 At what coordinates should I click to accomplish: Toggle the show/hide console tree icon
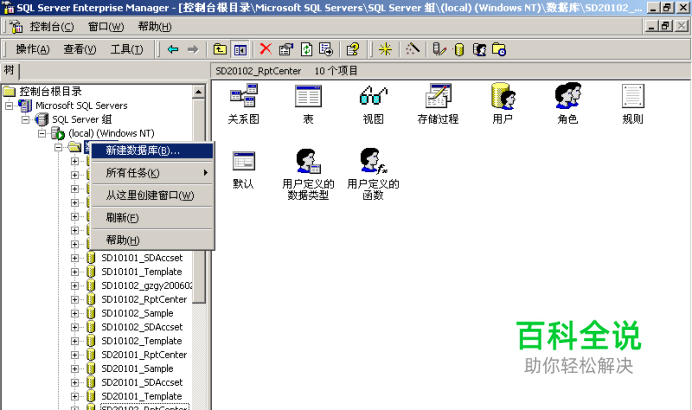(x=240, y=50)
